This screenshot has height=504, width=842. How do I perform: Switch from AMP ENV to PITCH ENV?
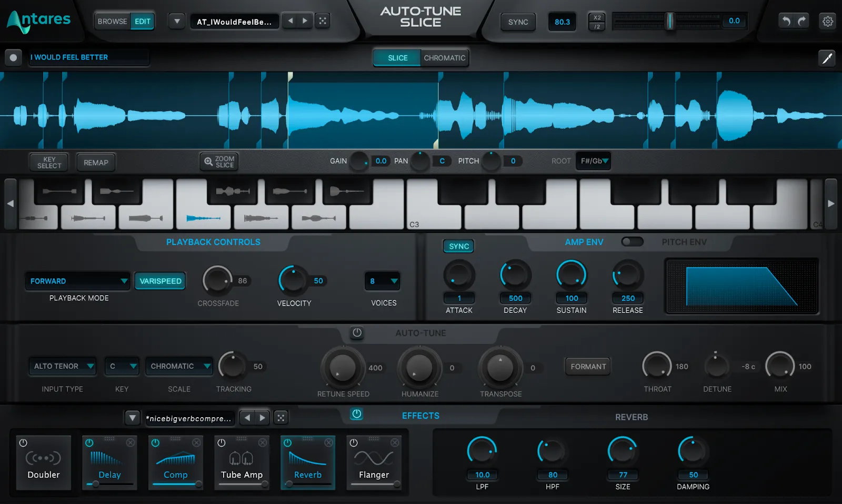click(633, 241)
